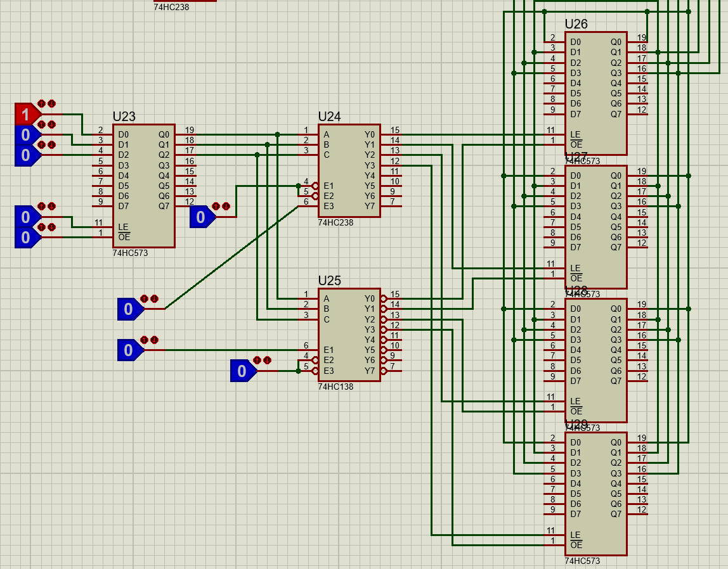The width and height of the screenshot is (728, 569).
Task: Toggle the logic state driving U23 LE
Action: pos(25,217)
